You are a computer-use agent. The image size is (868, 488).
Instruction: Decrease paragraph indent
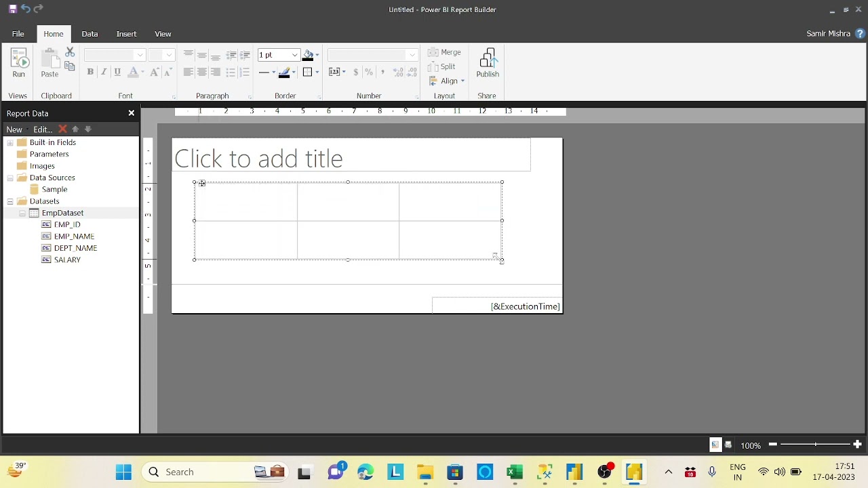pyautogui.click(x=231, y=55)
